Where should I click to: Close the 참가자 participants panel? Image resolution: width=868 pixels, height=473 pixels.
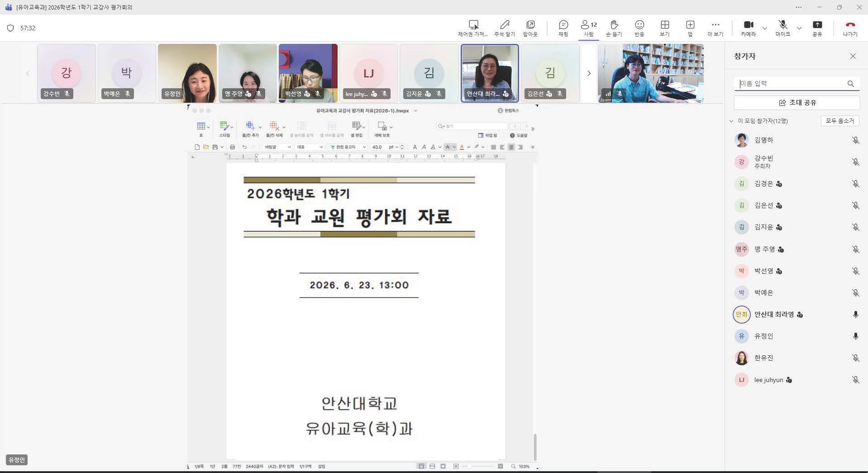(x=853, y=56)
